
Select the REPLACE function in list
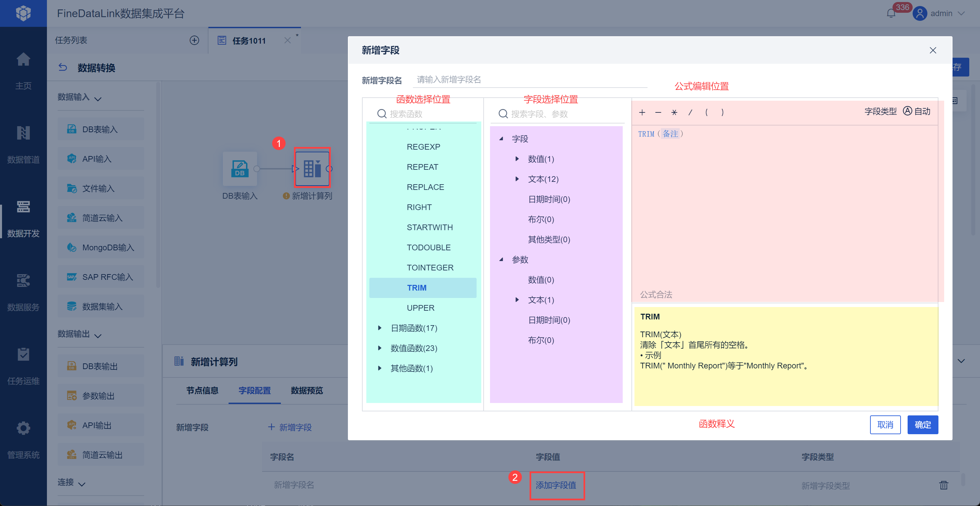[425, 187]
